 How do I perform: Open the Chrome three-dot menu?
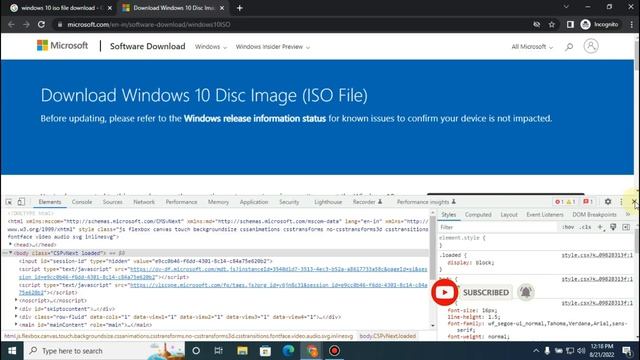click(x=632, y=24)
